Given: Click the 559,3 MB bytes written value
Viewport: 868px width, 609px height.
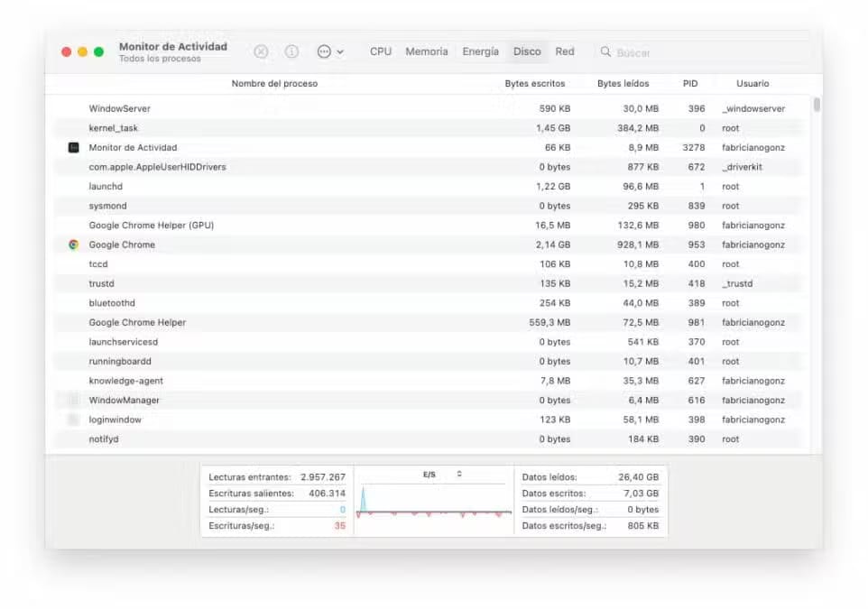Looking at the screenshot, I should click(x=549, y=322).
